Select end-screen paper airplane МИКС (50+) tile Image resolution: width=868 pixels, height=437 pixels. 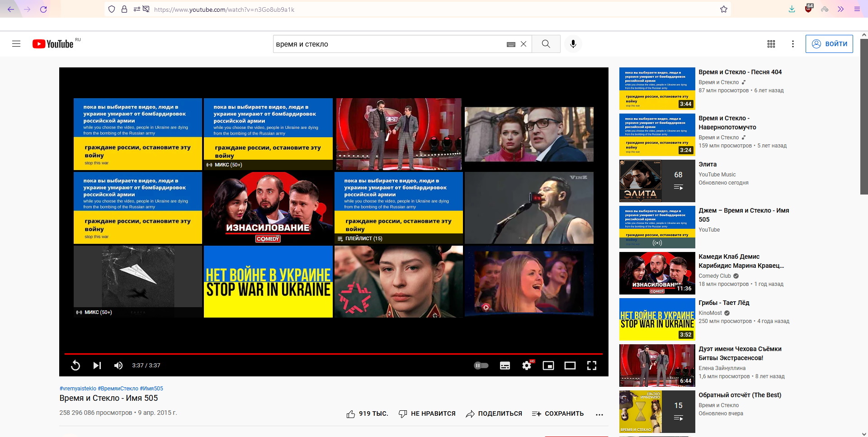pos(138,281)
